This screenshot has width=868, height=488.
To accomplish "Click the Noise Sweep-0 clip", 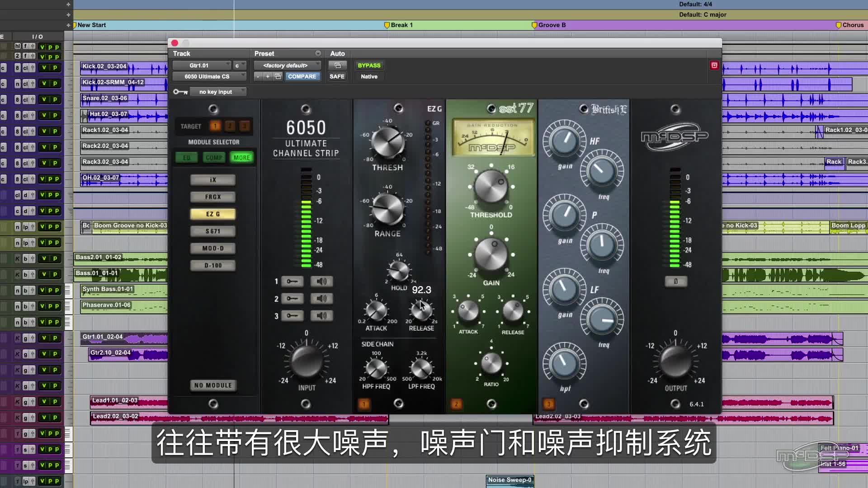I will (510, 481).
